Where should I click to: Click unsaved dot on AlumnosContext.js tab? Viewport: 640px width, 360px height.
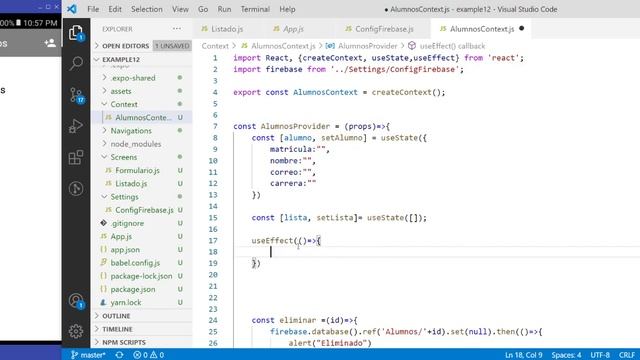(522, 29)
